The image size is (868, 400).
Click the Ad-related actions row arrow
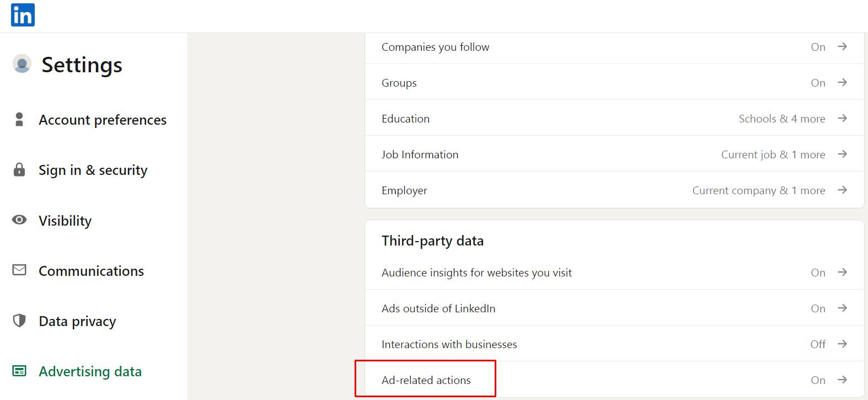[842, 380]
